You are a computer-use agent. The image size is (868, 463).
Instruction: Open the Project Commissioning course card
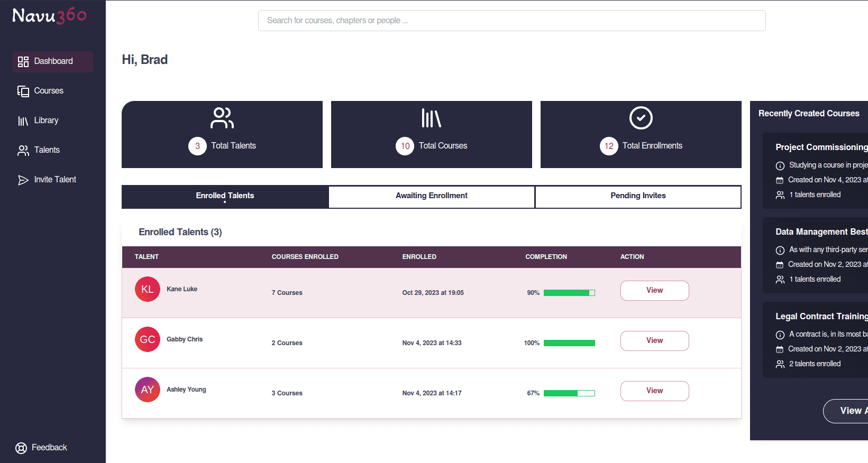821,147
